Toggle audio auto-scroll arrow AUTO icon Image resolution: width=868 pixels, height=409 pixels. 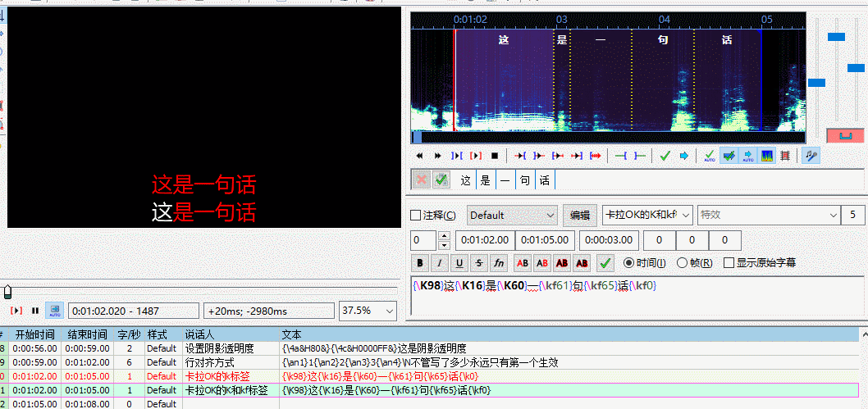pyautogui.click(x=748, y=156)
